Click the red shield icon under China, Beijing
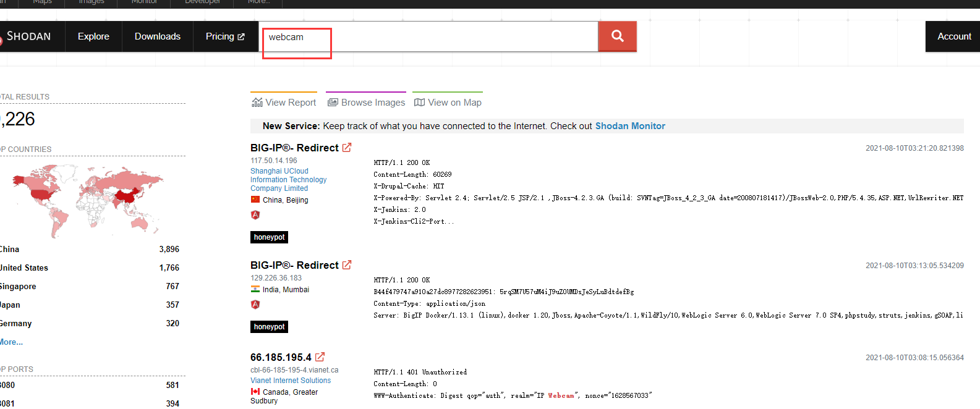 coord(255,215)
